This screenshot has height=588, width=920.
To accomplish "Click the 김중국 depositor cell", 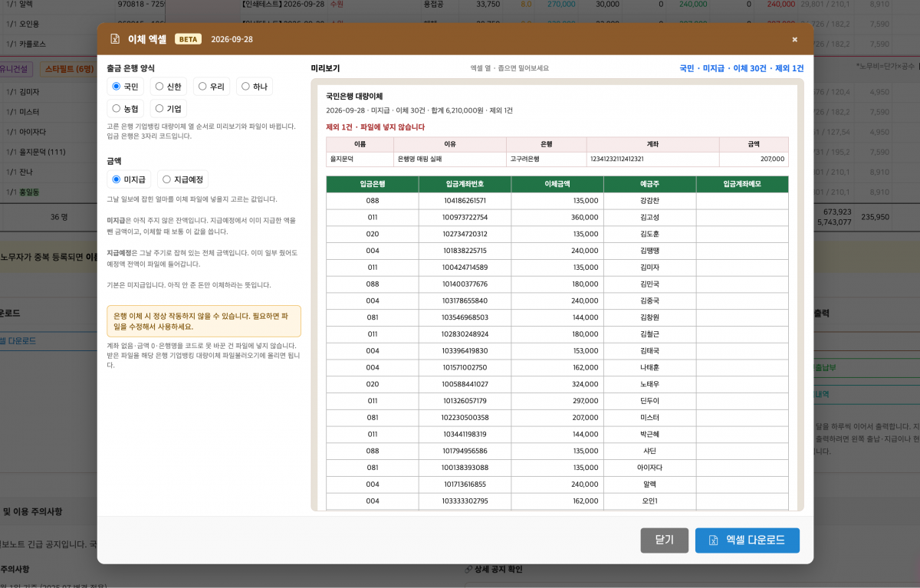I will tap(649, 301).
